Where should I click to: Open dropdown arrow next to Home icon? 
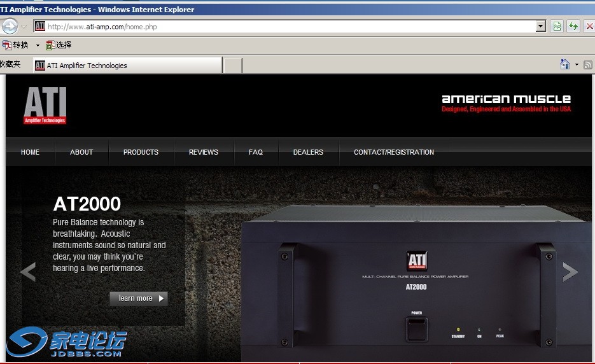pyautogui.click(x=577, y=65)
